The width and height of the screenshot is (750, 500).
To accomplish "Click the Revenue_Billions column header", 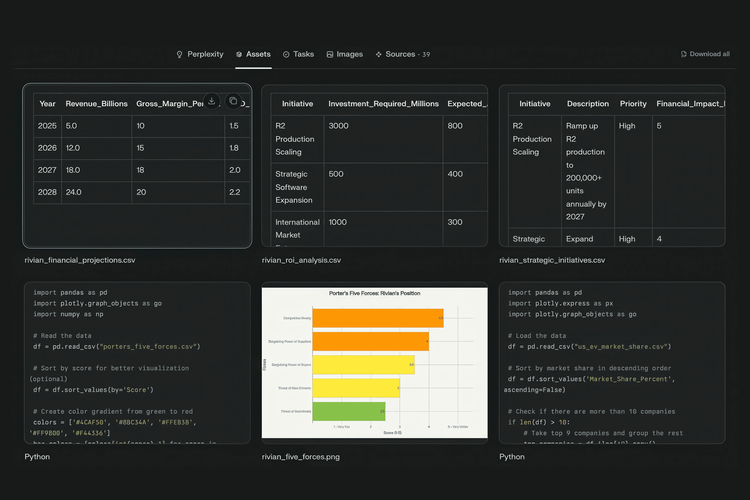I will click(97, 104).
